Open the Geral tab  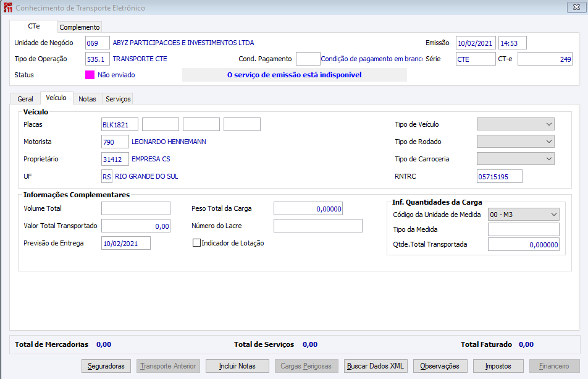tap(25, 99)
